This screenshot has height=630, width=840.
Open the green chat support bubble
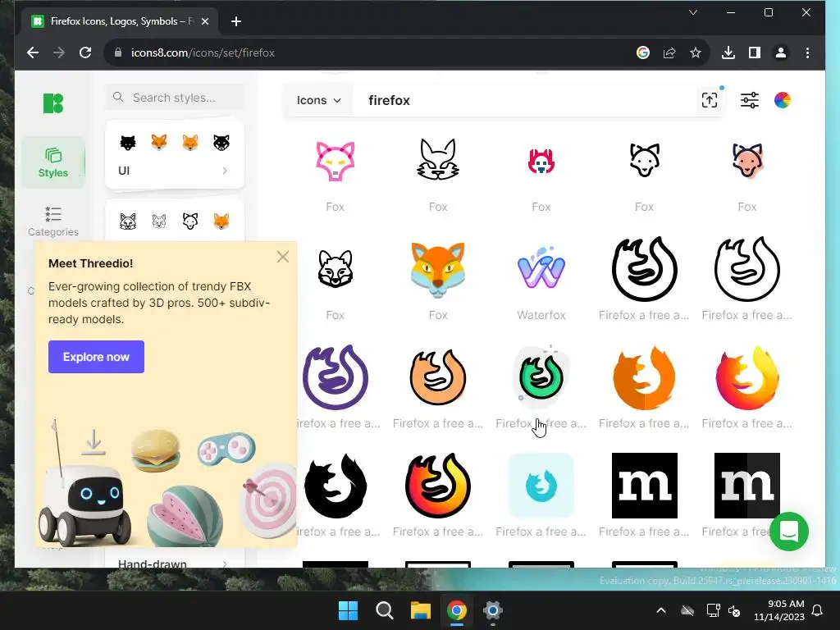point(789,532)
